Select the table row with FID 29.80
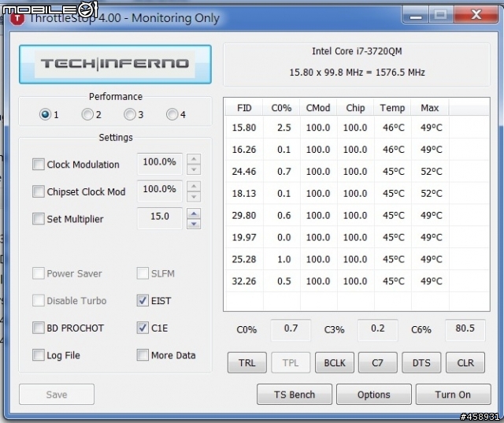 point(357,215)
